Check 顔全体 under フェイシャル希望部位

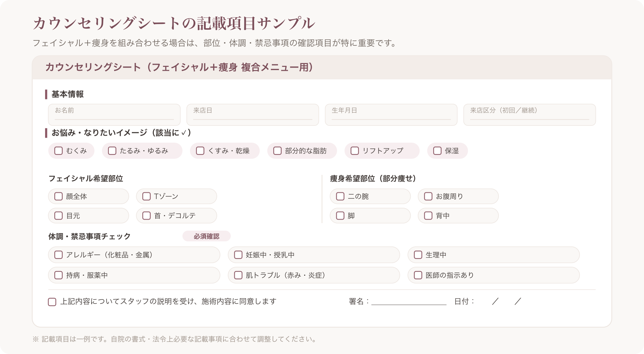click(58, 196)
